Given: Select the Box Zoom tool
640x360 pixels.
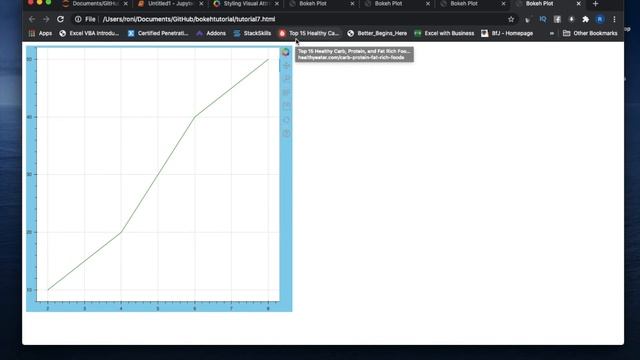Looking at the screenshot, I should [x=286, y=78].
